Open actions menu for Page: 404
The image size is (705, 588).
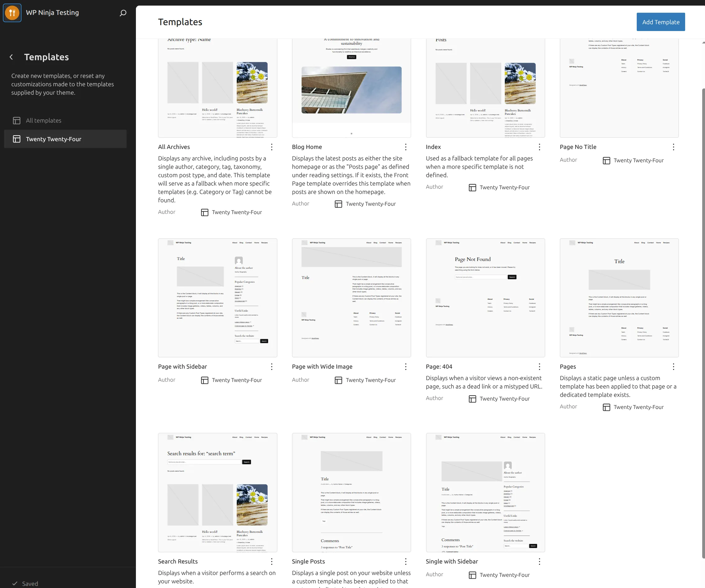tap(539, 366)
